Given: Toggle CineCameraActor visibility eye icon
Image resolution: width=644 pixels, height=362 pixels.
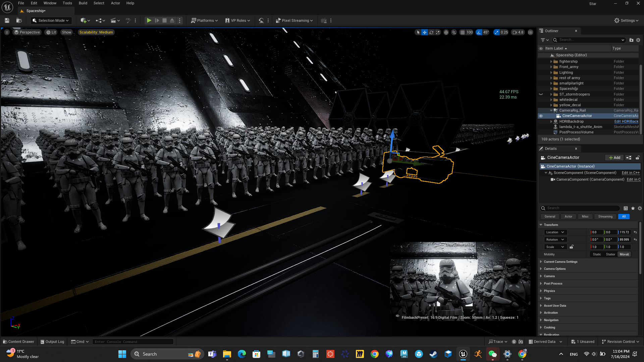Looking at the screenshot, I should pyautogui.click(x=541, y=116).
